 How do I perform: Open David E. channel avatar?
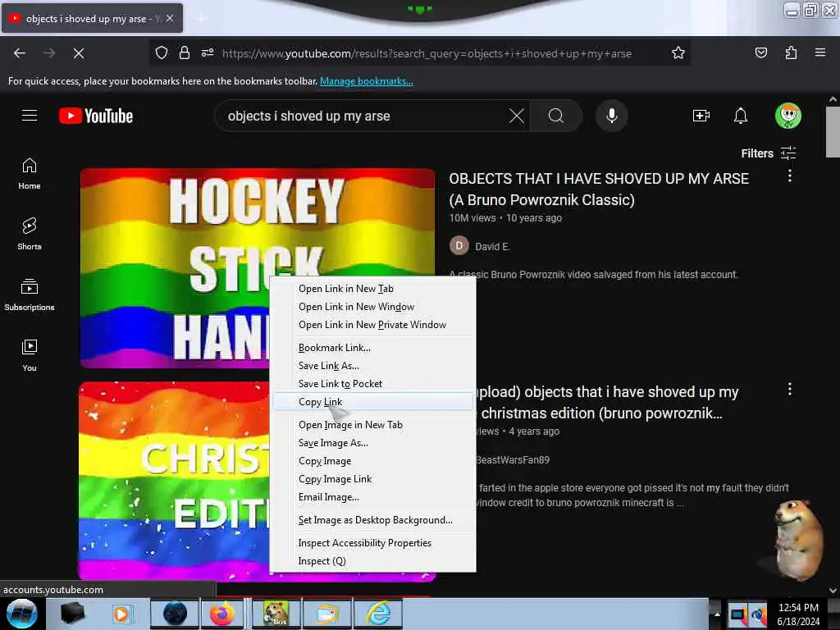pyautogui.click(x=459, y=246)
